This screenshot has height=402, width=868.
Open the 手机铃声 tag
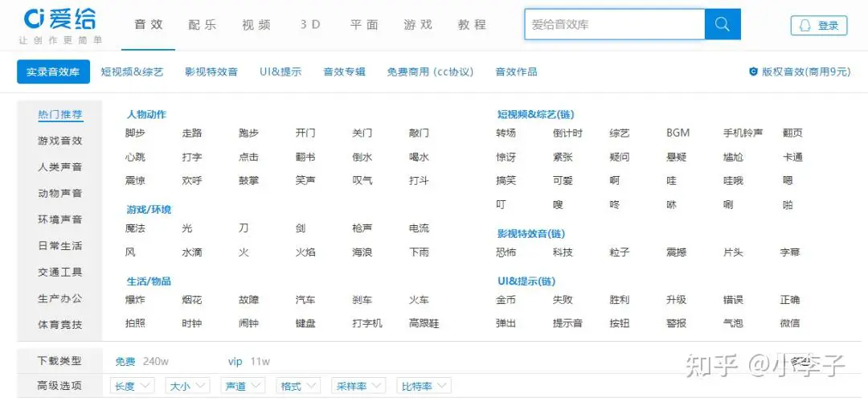pos(743,133)
